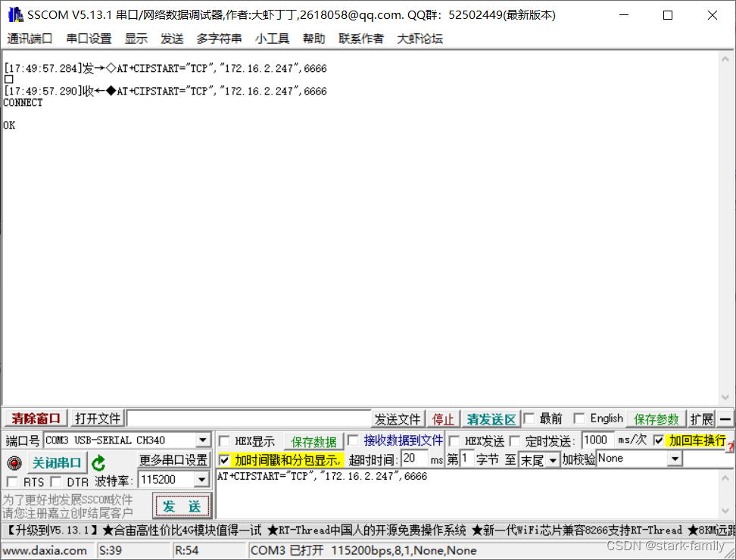Viewport: 736px width, 560px height.
Task: Click 发送文件 to send a file
Action: tap(398, 419)
